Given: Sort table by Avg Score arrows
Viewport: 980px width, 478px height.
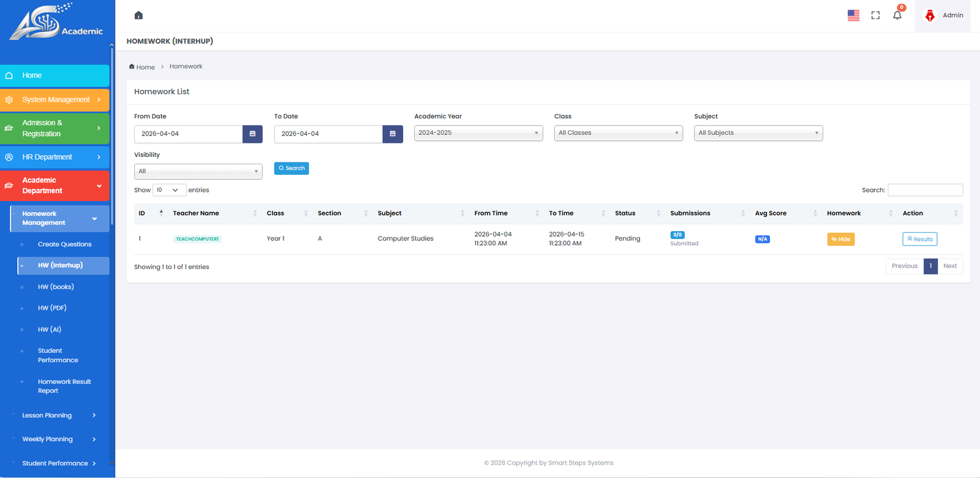Looking at the screenshot, I should pyautogui.click(x=815, y=213).
